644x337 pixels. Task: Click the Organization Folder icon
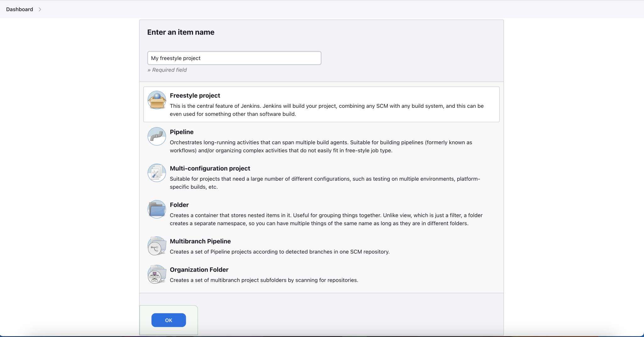pyautogui.click(x=157, y=274)
